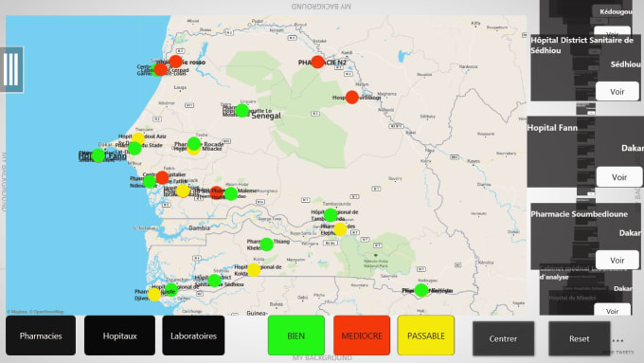Select the green Tambacounda hospital marker

click(331, 215)
